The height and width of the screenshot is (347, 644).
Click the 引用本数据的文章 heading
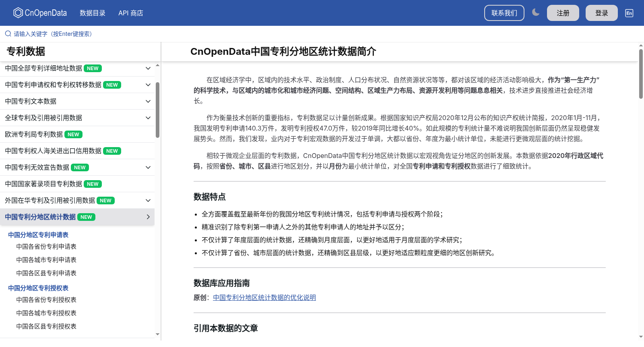(x=226, y=328)
